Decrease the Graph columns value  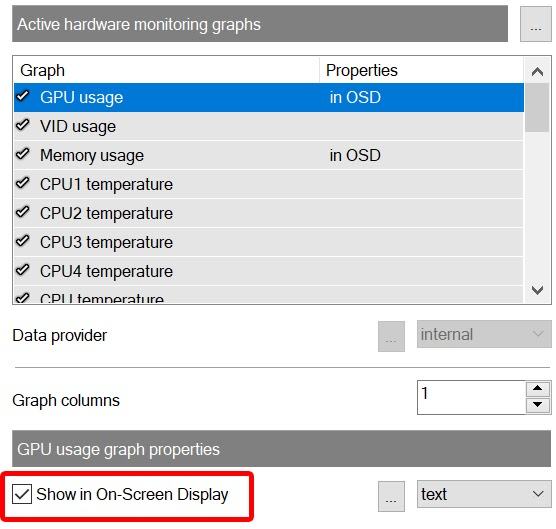(x=538, y=405)
